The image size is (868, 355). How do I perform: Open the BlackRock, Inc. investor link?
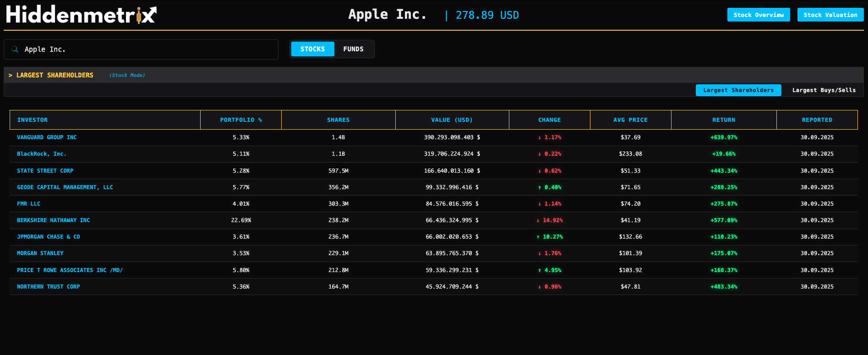tap(42, 154)
